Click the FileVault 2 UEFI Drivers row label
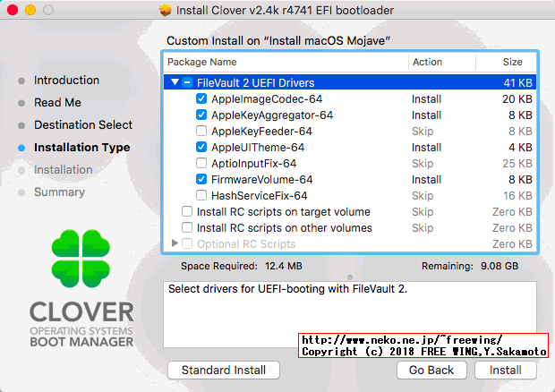 coord(255,83)
